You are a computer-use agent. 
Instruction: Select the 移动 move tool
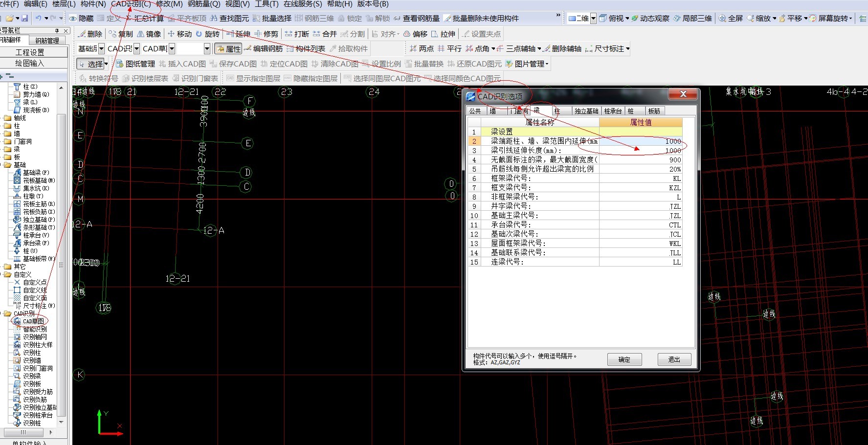179,34
